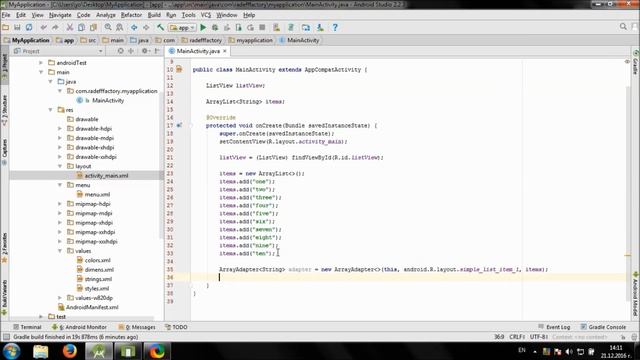The width and height of the screenshot is (640, 360).
Task: Expand the drawable-hdpi folder
Action: click(x=60, y=129)
